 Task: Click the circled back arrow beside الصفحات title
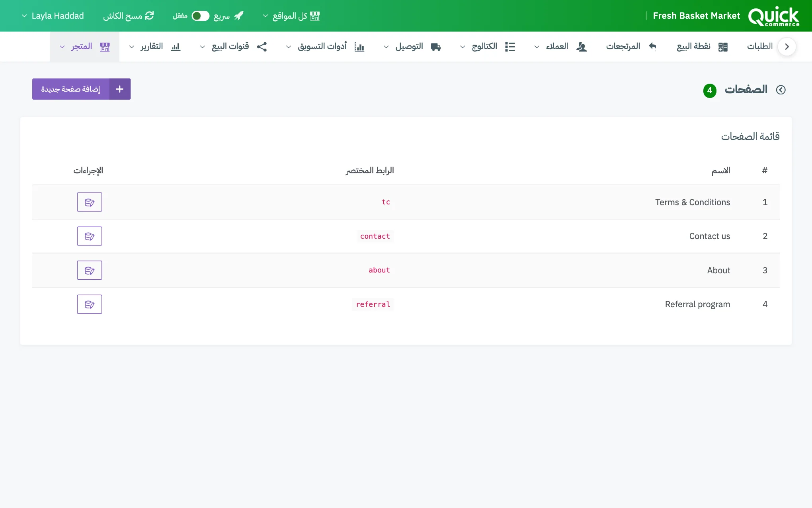click(x=781, y=90)
